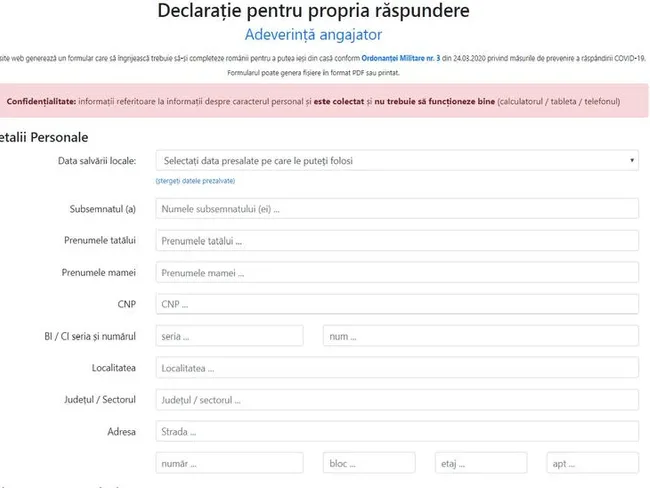
Task: Click into the CNP field
Action: (x=397, y=304)
